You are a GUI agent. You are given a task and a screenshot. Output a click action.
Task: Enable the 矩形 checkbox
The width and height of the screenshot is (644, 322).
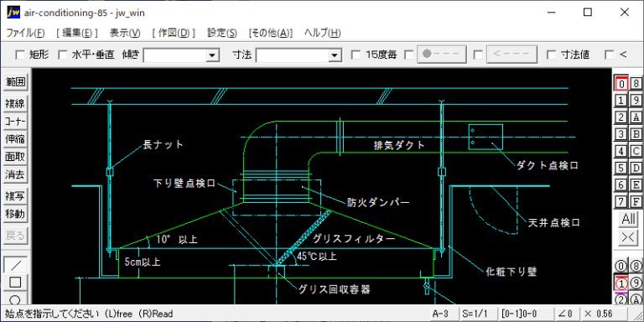coord(19,55)
